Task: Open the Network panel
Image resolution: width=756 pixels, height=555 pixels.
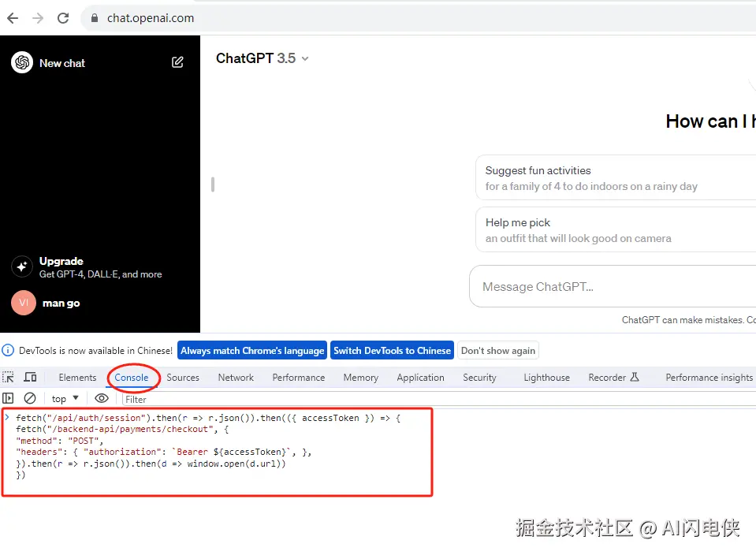Action: [x=235, y=378]
